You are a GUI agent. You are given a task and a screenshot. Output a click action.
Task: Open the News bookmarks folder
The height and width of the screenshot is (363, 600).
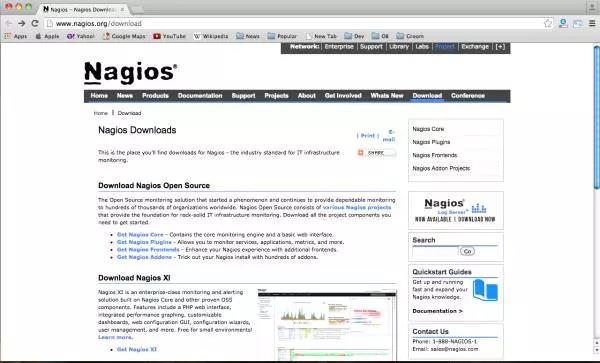click(248, 36)
